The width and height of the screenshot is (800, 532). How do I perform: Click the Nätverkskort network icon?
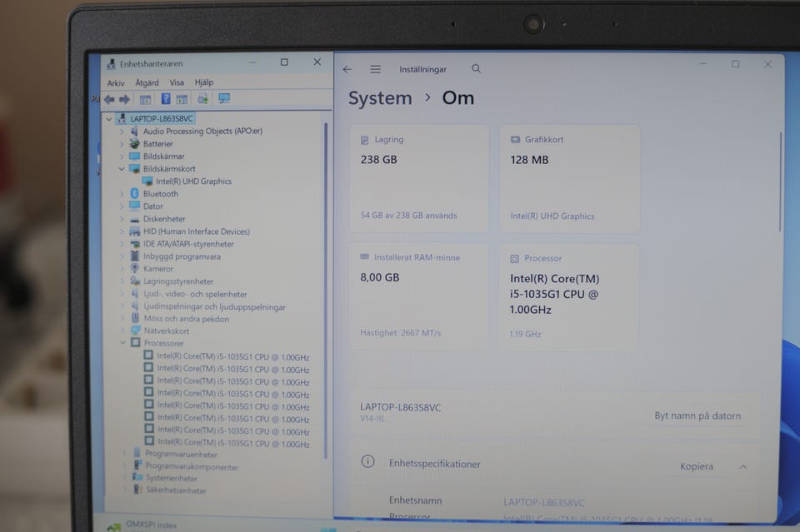click(x=136, y=331)
